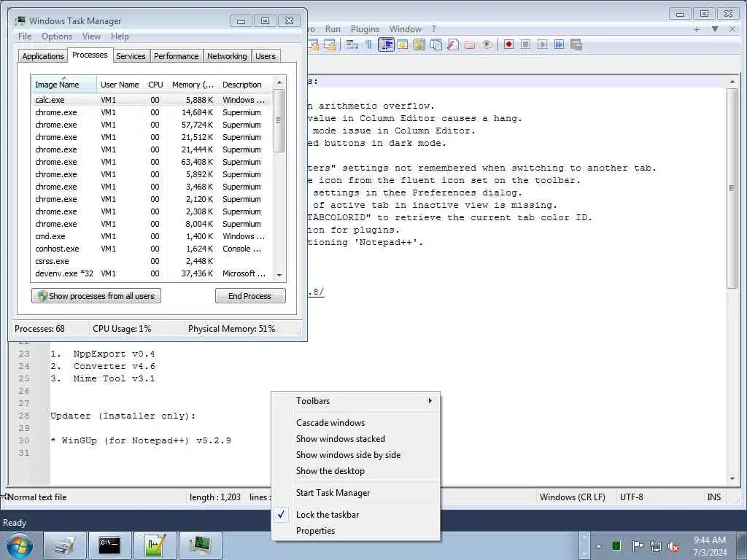Click the green Task Manager tray icon
The width and height of the screenshot is (747, 560).
coord(616,546)
